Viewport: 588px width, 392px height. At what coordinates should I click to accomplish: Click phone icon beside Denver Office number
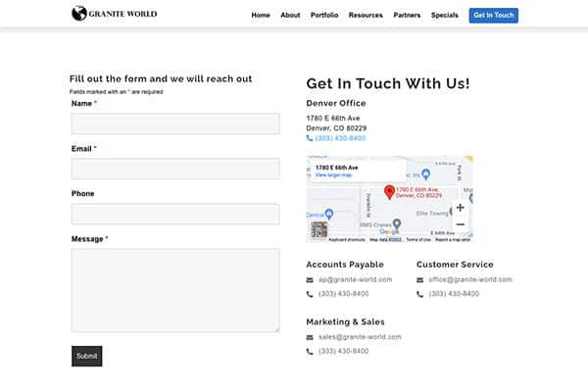[x=310, y=138]
